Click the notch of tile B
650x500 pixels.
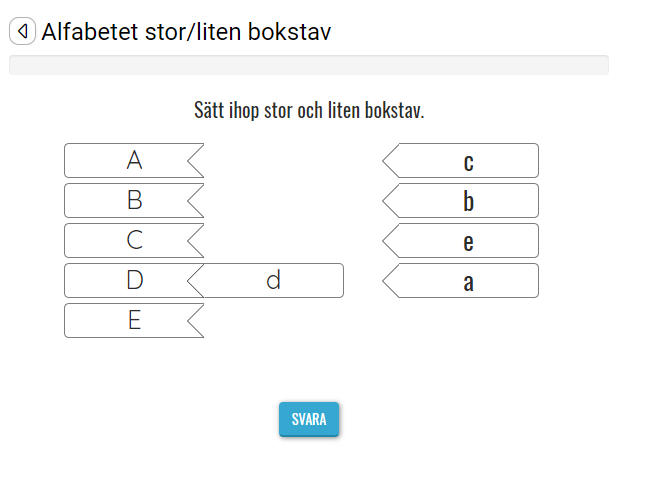pos(197,200)
